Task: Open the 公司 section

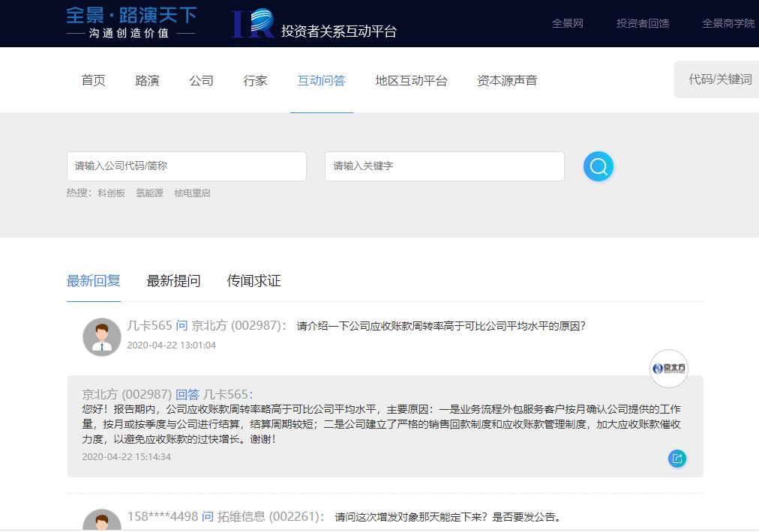Action: [201, 80]
